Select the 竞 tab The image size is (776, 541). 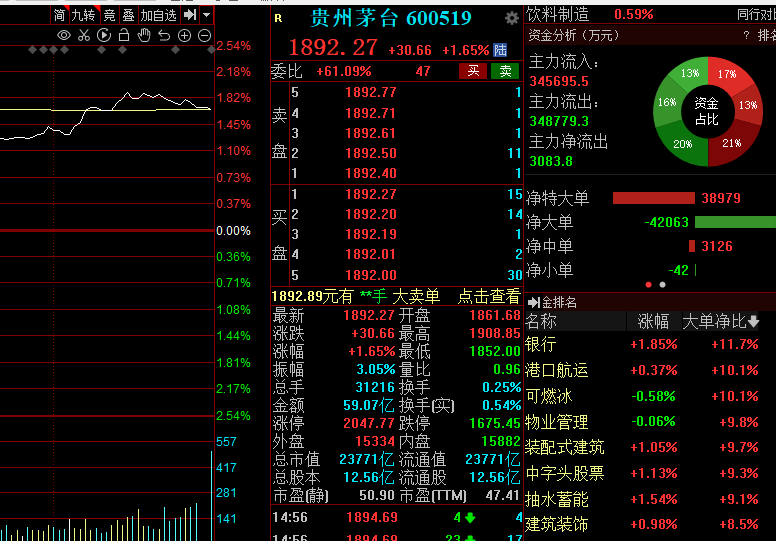(109, 15)
